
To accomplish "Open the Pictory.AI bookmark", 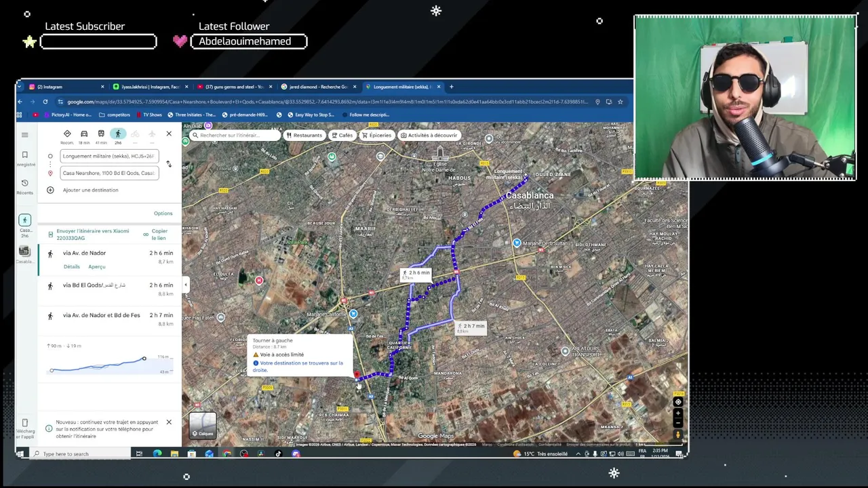I will [68, 115].
